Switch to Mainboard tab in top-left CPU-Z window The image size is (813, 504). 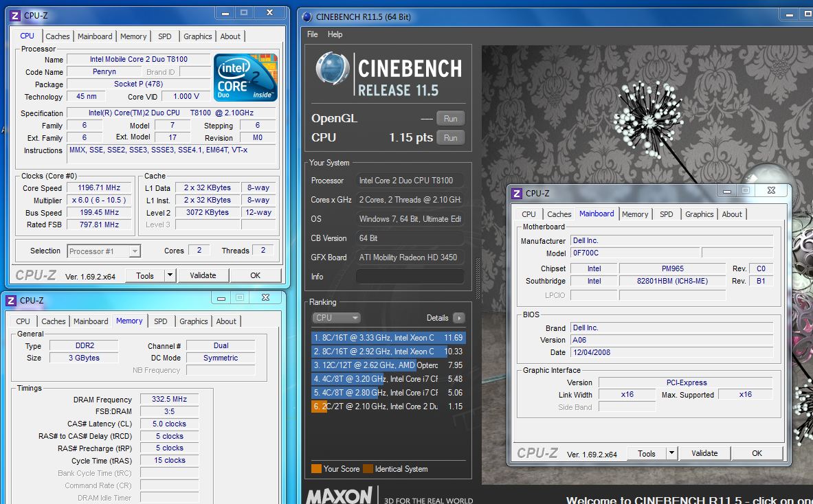pyautogui.click(x=95, y=36)
